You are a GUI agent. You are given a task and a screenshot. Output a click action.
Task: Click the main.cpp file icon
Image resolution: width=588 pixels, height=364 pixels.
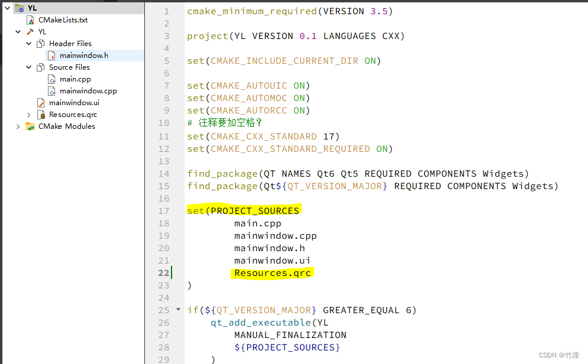point(51,79)
